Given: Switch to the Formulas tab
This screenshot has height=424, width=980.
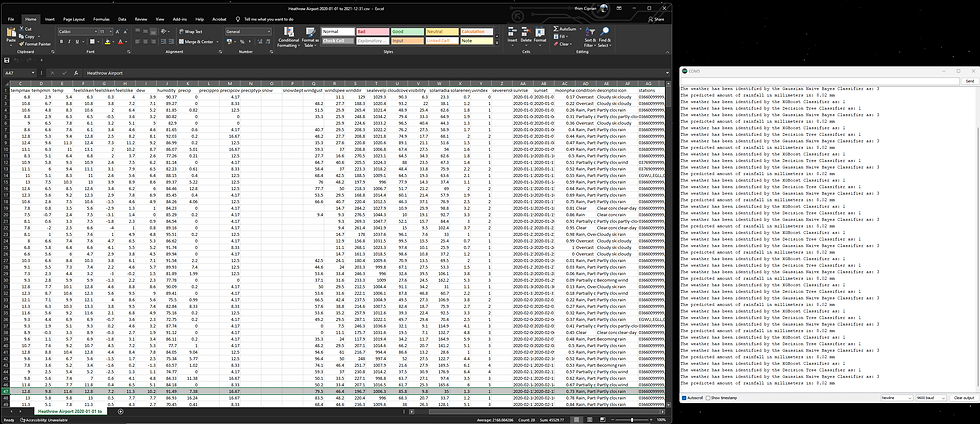Looking at the screenshot, I should coord(101,19).
